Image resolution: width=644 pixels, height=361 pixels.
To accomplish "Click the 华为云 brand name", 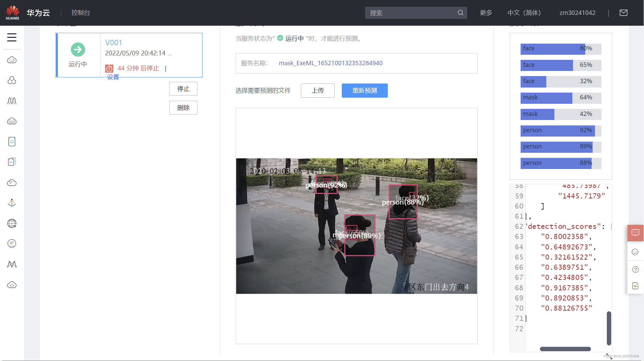I will click(x=38, y=13).
